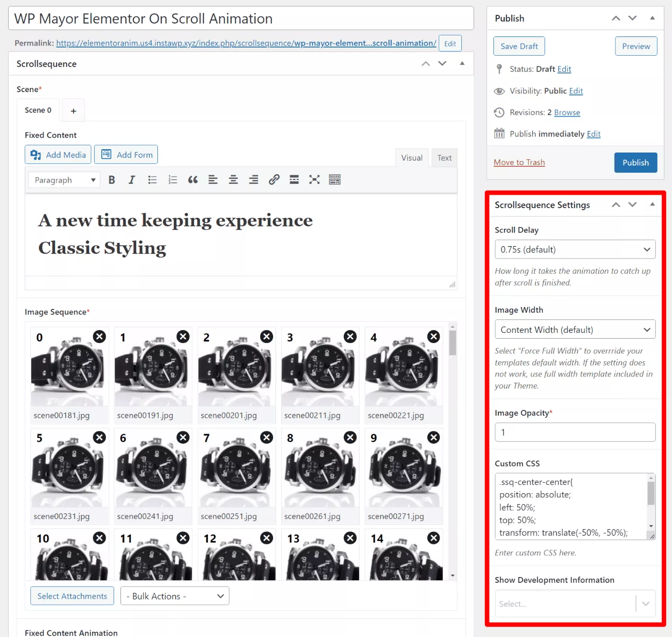
Task: Collapse the Scrollsequence metabox
Action: tap(462, 63)
